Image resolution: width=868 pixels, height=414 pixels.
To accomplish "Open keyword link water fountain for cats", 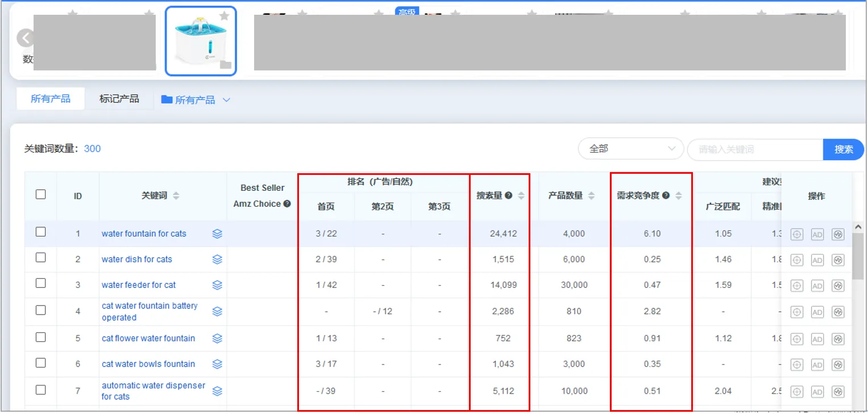I will pos(144,233).
